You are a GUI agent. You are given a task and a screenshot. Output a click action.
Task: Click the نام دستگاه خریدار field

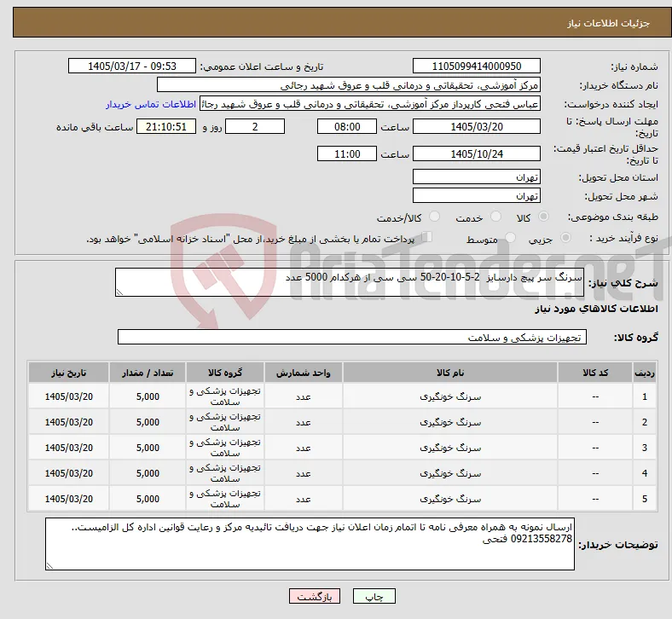pos(349,84)
